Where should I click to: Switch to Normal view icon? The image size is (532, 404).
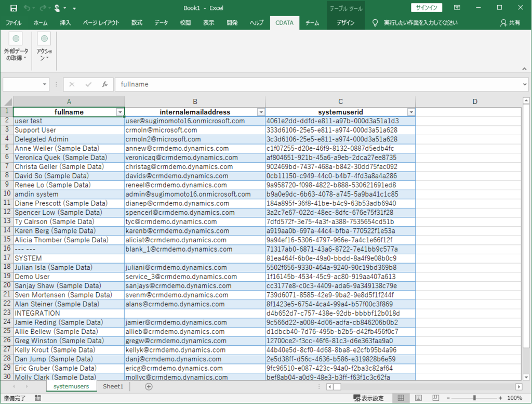(x=401, y=398)
